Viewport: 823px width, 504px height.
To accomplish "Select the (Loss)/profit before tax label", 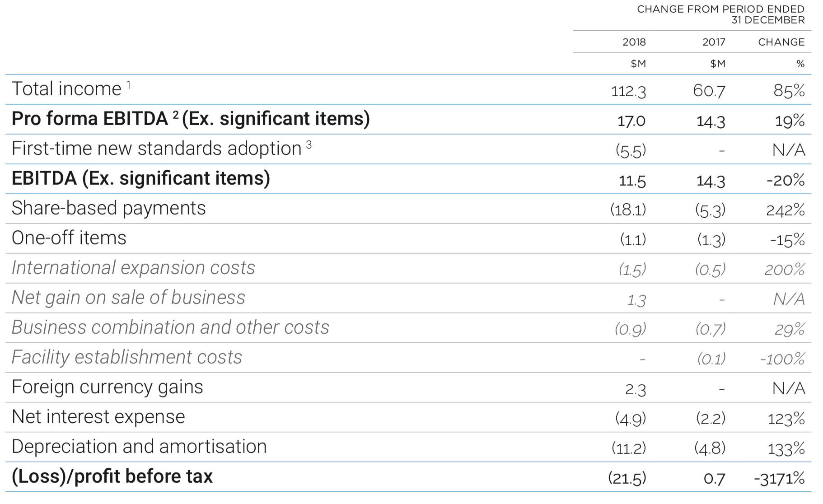I will 112,476.
